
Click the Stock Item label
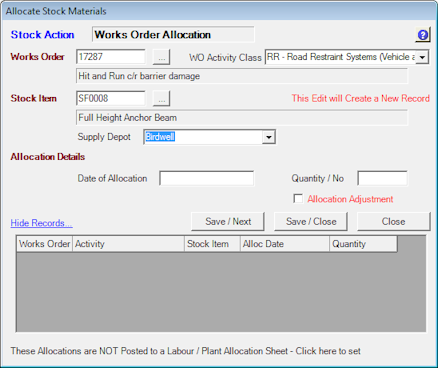pos(33,98)
